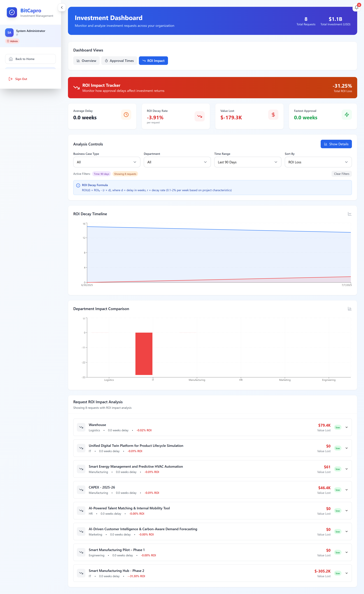Switch to the Overview dashboard view

(86, 61)
